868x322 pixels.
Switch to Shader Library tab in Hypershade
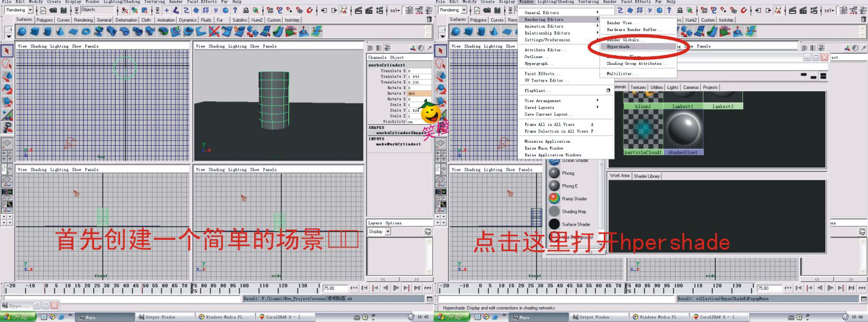click(x=647, y=176)
